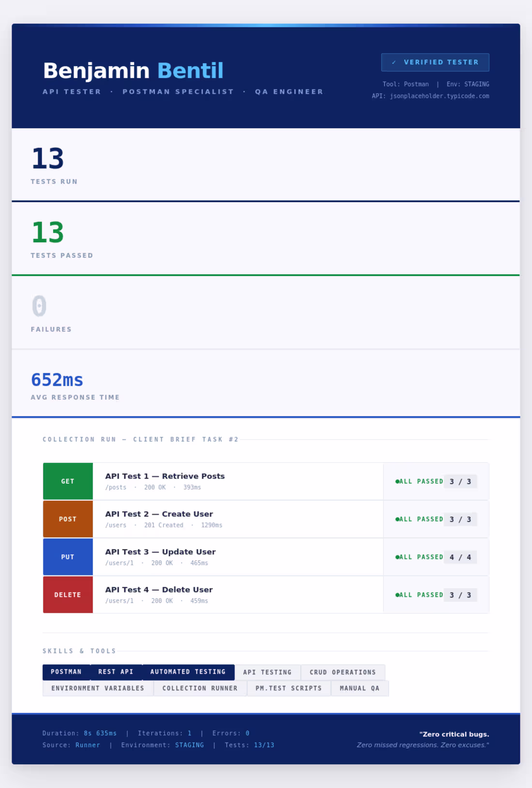Click ALL PASSED status in Create User row
The width and height of the screenshot is (532, 788).
[419, 519]
